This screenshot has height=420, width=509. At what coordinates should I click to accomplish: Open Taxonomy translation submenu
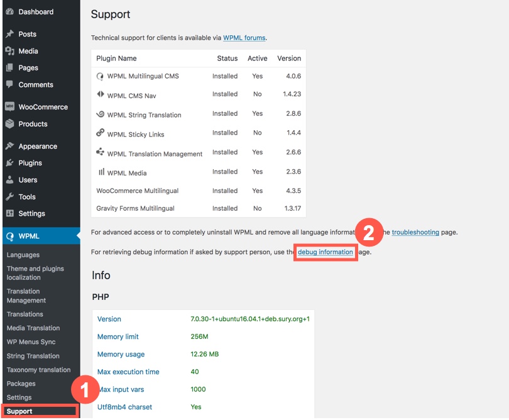38,370
